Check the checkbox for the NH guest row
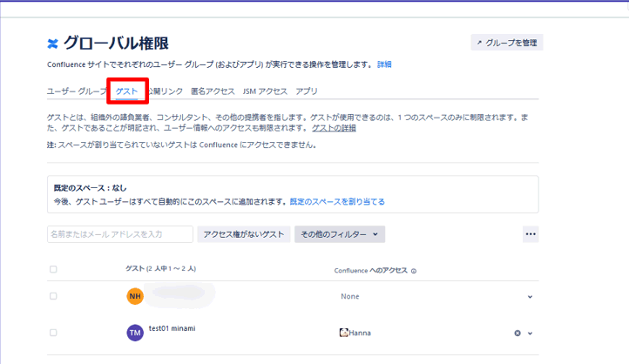Screen dimensions: 629x364 tap(53, 297)
